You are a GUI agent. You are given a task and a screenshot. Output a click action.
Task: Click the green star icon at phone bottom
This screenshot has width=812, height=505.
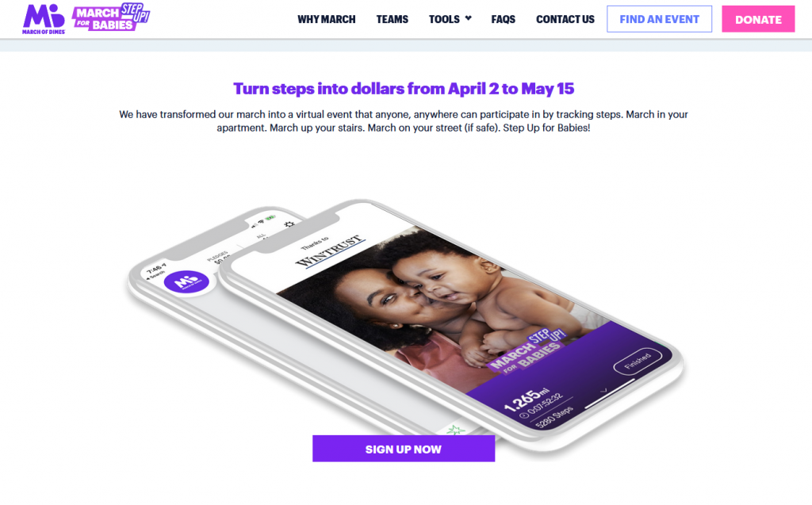coord(455,430)
